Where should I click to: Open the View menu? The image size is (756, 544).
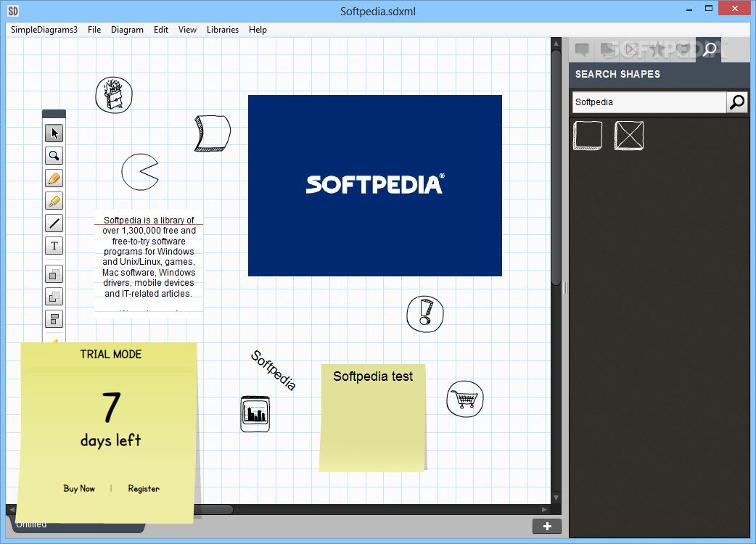[x=188, y=30]
